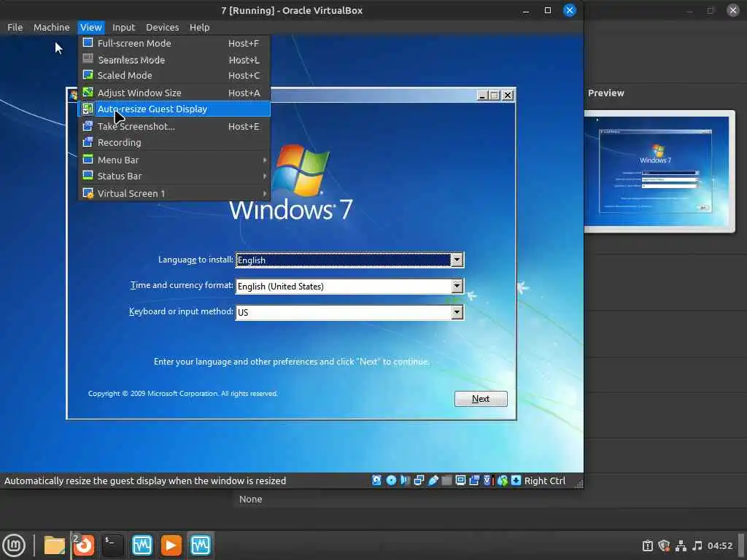This screenshot has width=747, height=560.
Task: Click the green mouse integration indicator
Action: click(503, 481)
